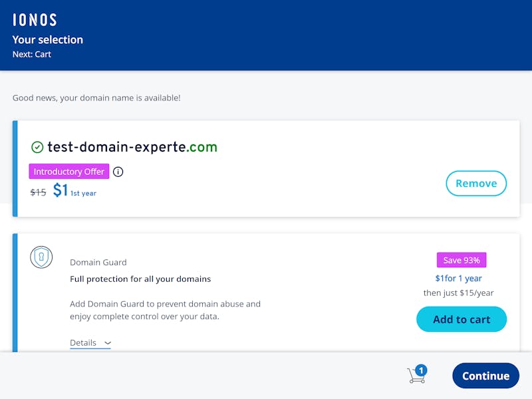This screenshot has width=532, height=399.
Task: Add Domain Guard to cart
Action: click(x=462, y=319)
